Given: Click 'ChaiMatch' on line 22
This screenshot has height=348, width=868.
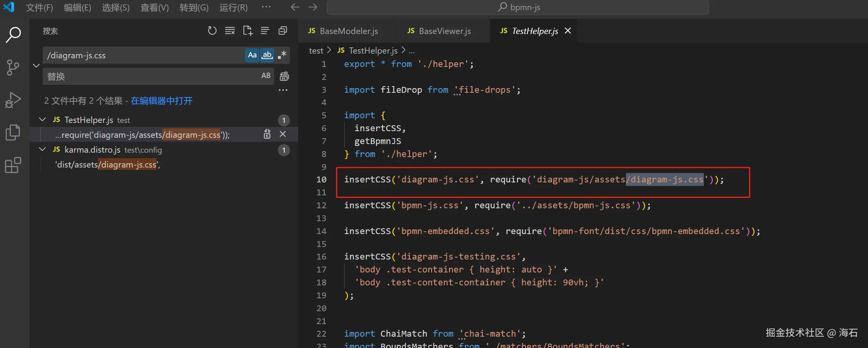Looking at the screenshot, I should click(404, 334).
